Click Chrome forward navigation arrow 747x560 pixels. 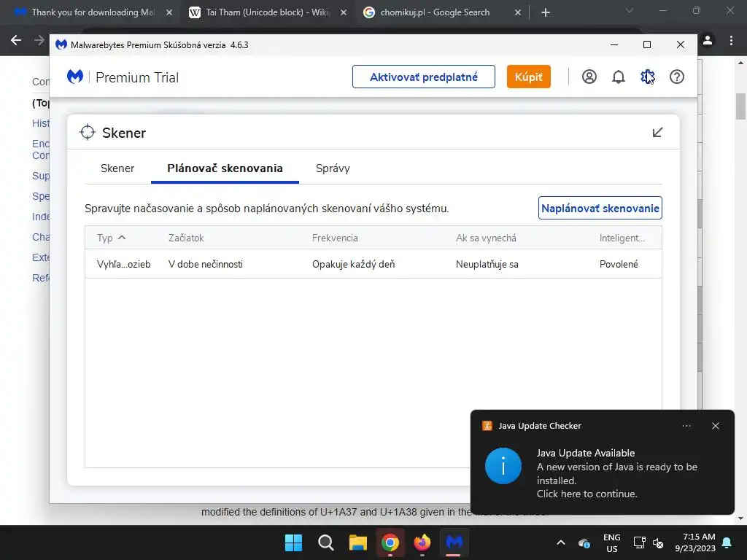[39, 41]
